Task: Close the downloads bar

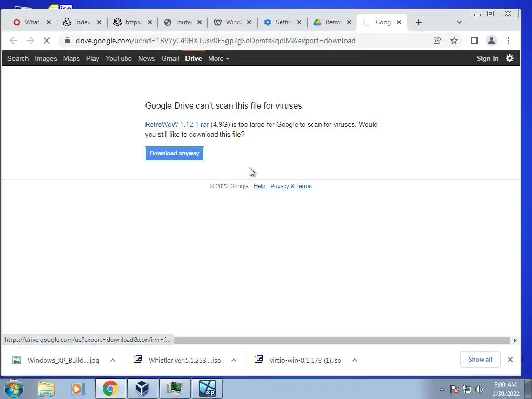Action: 510,360
